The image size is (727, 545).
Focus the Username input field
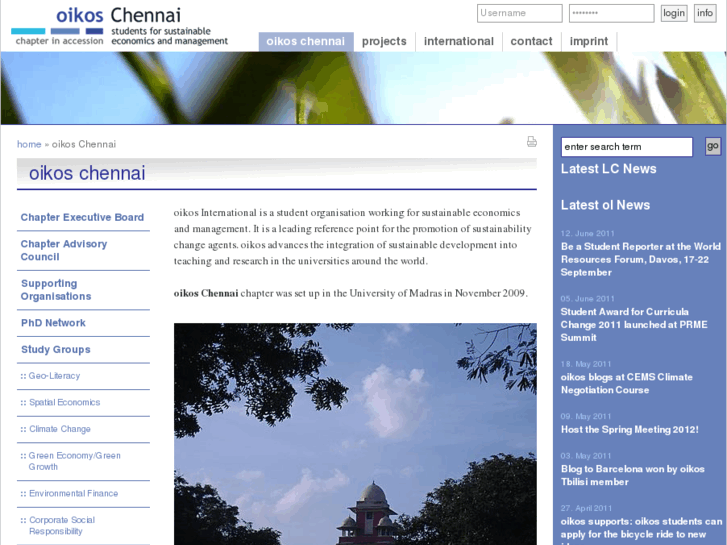click(519, 13)
